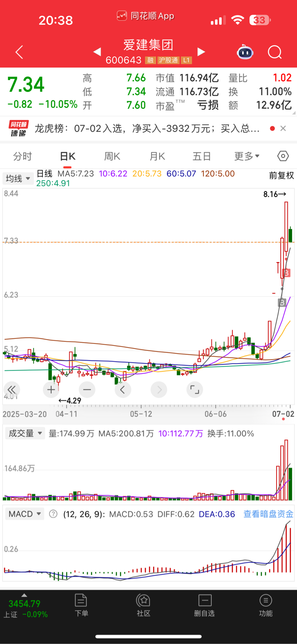Tap the 250:4.91 MA label

53,183
